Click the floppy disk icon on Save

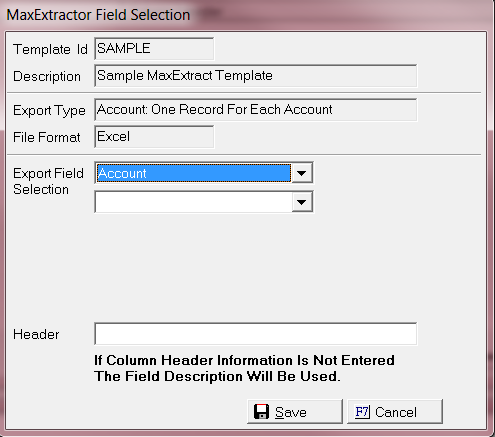point(261,412)
